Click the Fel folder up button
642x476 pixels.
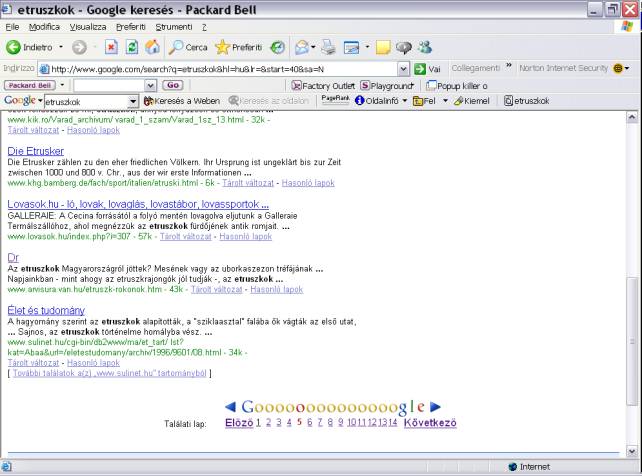(x=425, y=101)
